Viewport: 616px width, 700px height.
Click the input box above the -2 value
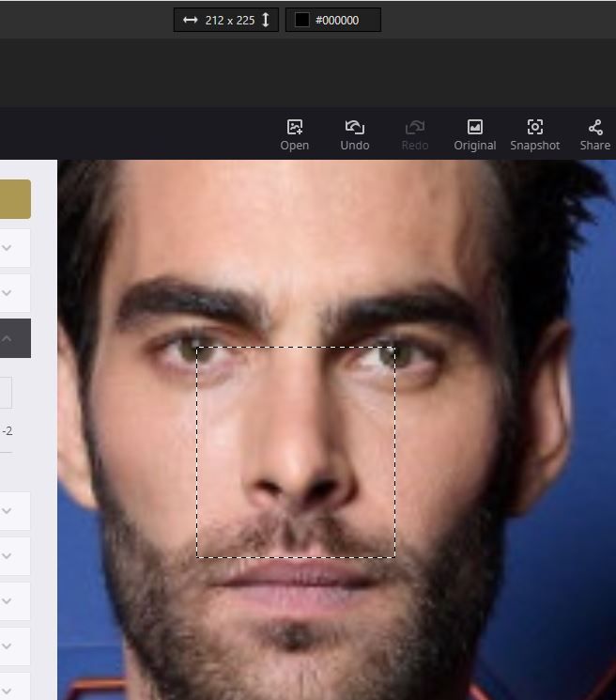[x=5, y=393]
